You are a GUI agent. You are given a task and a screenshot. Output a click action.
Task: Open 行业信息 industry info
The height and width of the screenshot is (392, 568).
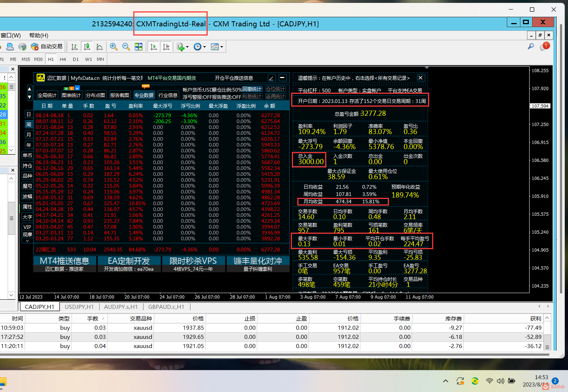[x=168, y=95]
